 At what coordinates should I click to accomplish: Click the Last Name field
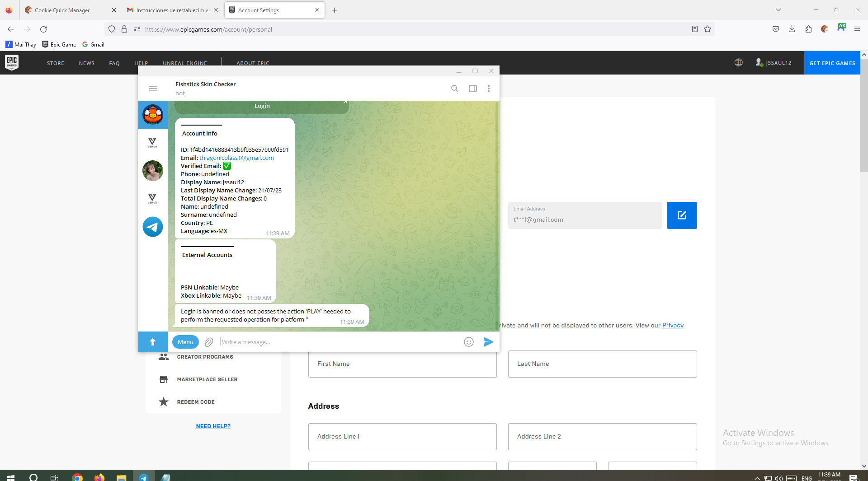click(x=602, y=364)
